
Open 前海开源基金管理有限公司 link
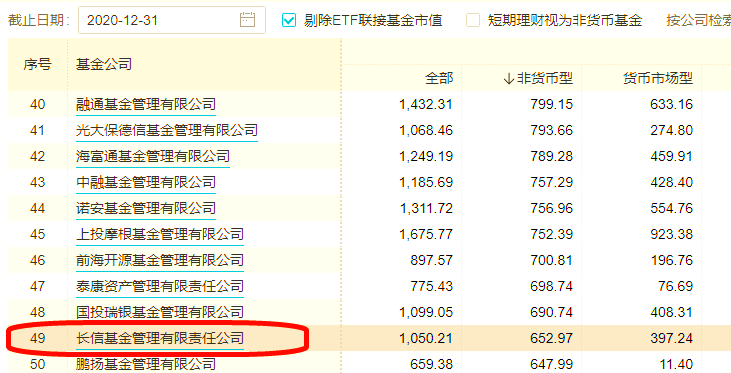click(x=160, y=260)
